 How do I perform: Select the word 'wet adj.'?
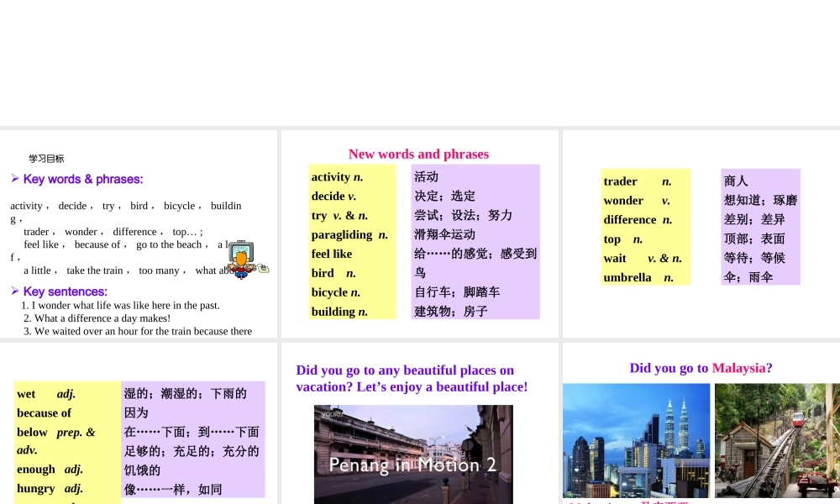point(46,394)
